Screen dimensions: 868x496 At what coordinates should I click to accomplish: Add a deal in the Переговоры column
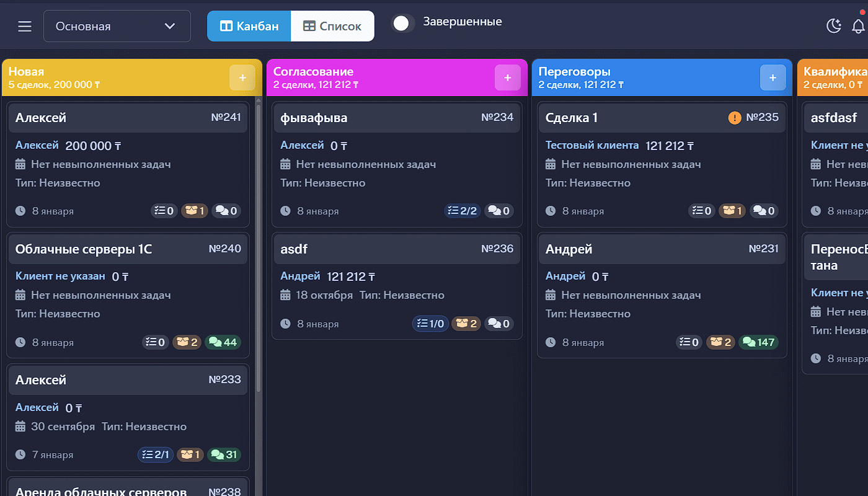[x=773, y=78]
